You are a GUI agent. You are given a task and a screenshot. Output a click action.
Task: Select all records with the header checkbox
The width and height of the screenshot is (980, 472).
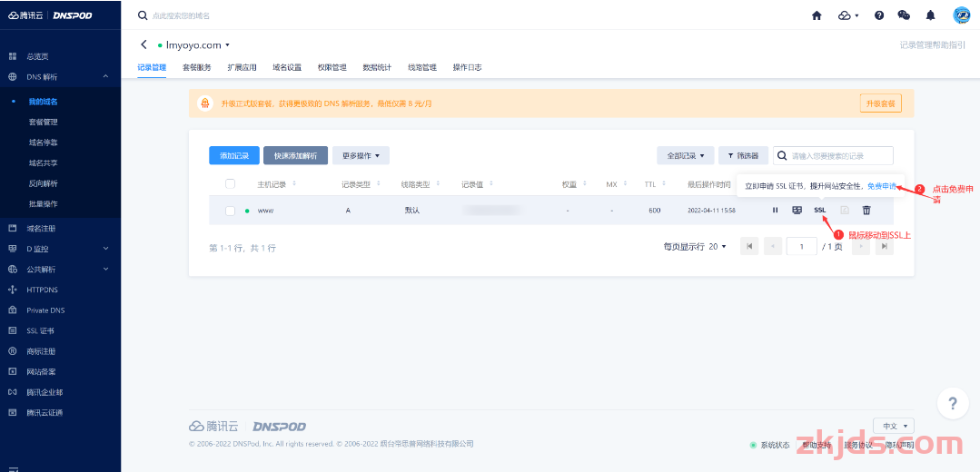(230, 183)
